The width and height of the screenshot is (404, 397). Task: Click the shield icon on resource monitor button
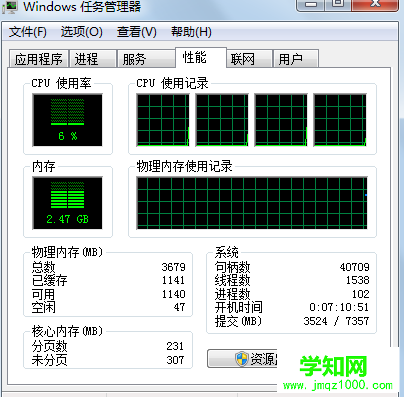tap(241, 359)
